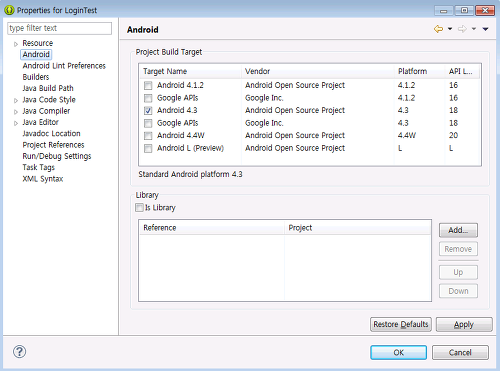
Task: Check the Android 4.4W target checkbox
Action: coord(148,136)
